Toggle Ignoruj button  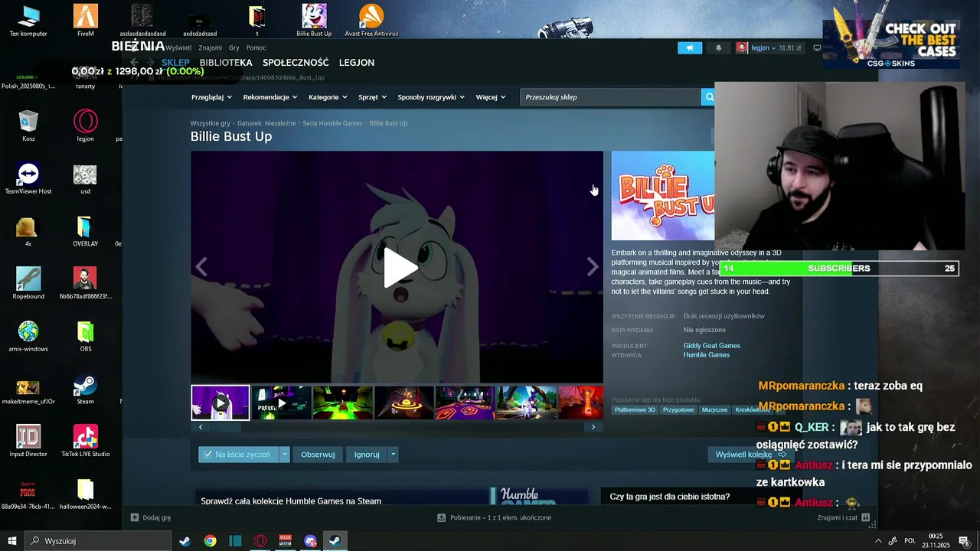367,455
